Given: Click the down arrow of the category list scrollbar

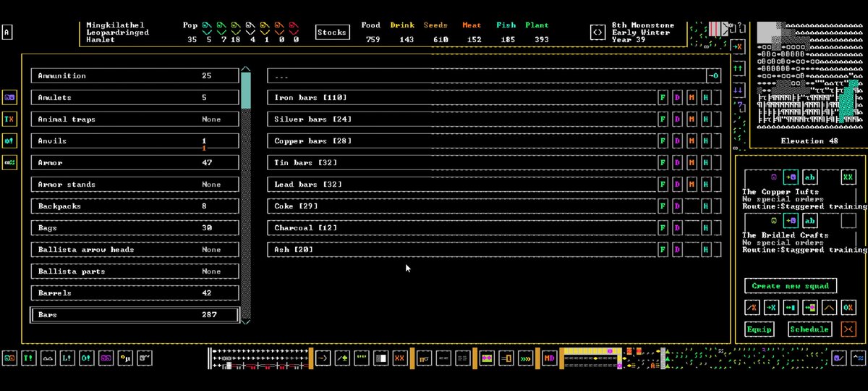Looking at the screenshot, I should pos(246,321).
